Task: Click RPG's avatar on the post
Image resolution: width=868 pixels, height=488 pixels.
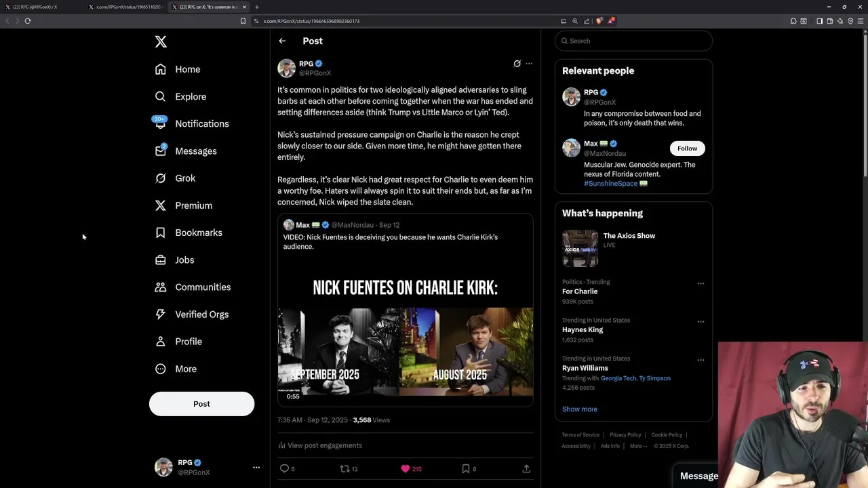Action: (x=287, y=68)
